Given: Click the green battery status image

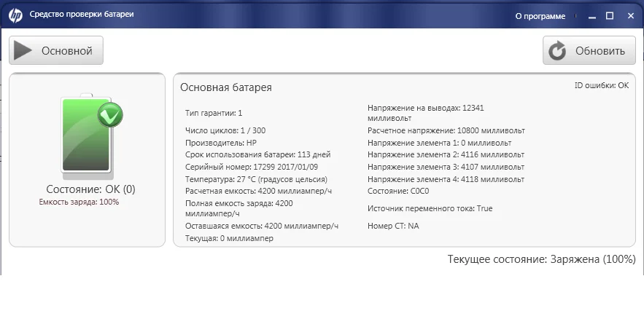Looking at the screenshot, I should [x=87, y=136].
